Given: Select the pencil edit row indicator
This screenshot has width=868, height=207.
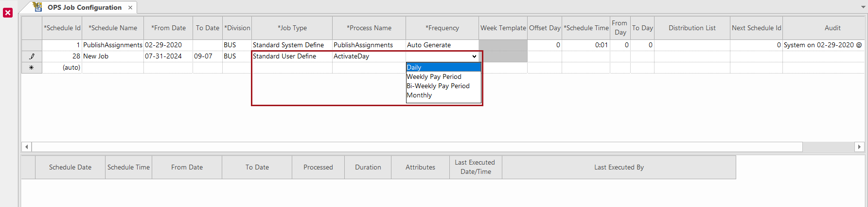Looking at the screenshot, I should (x=32, y=56).
